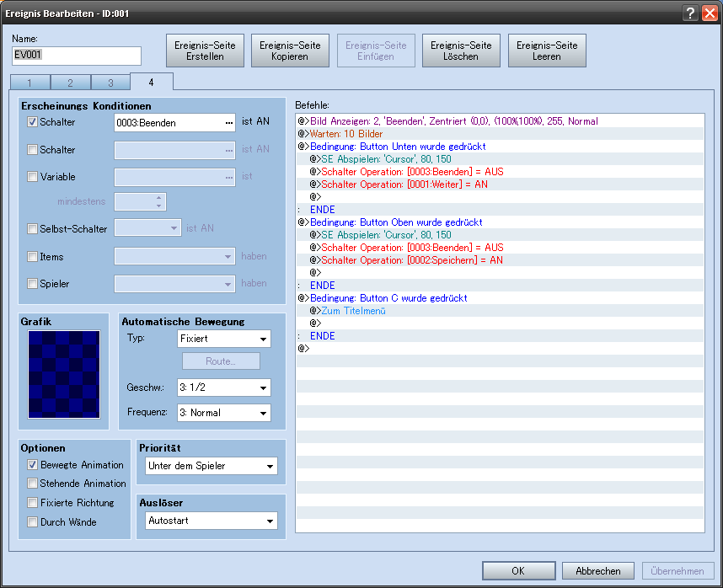Click the help question mark icon
Screen dimensions: 723x588
pos(690,13)
